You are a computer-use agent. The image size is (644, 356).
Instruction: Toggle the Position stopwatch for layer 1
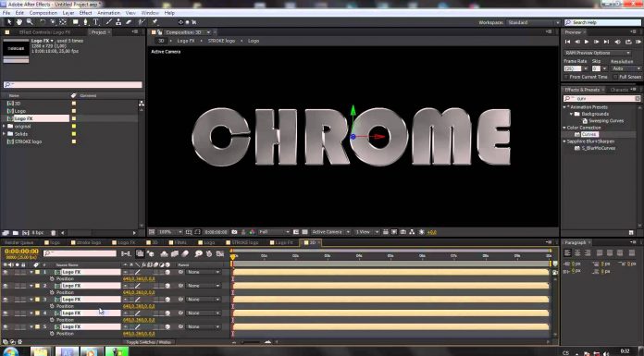pos(52,279)
